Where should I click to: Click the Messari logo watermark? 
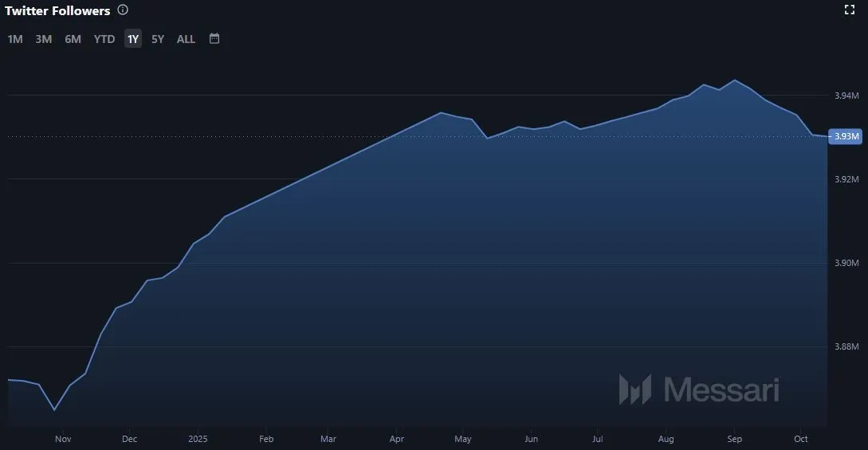[x=699, y=389]
